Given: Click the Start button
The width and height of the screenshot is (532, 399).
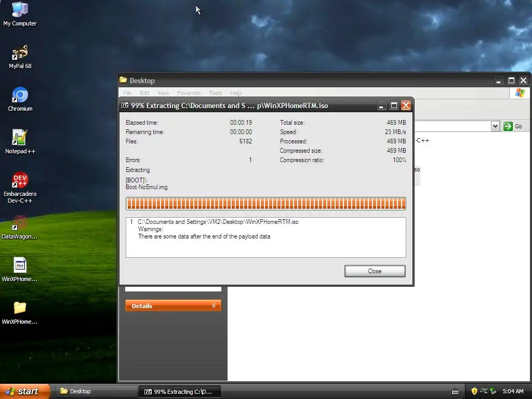Looking at the screenshot, I should pos(25,391).
